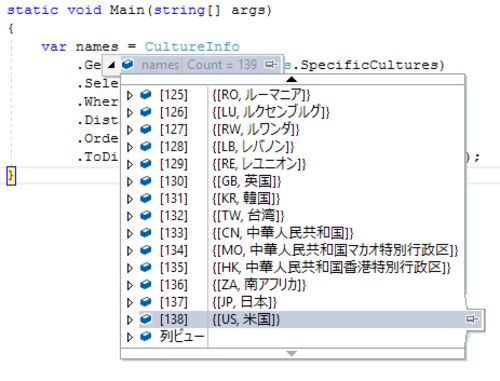
Task: Click the Count = 139 value
Action: tap(222, 64)
